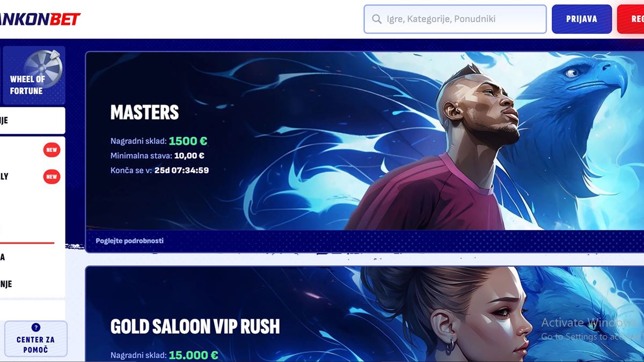Select the sidebar item ending in 'LY'
The height and width of the screenshot is (362, 644).
4,176
